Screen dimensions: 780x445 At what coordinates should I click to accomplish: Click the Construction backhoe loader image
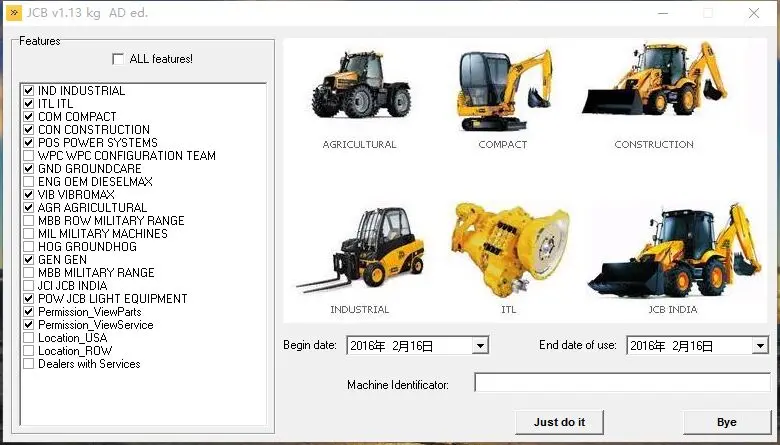[x=654, y=78]
